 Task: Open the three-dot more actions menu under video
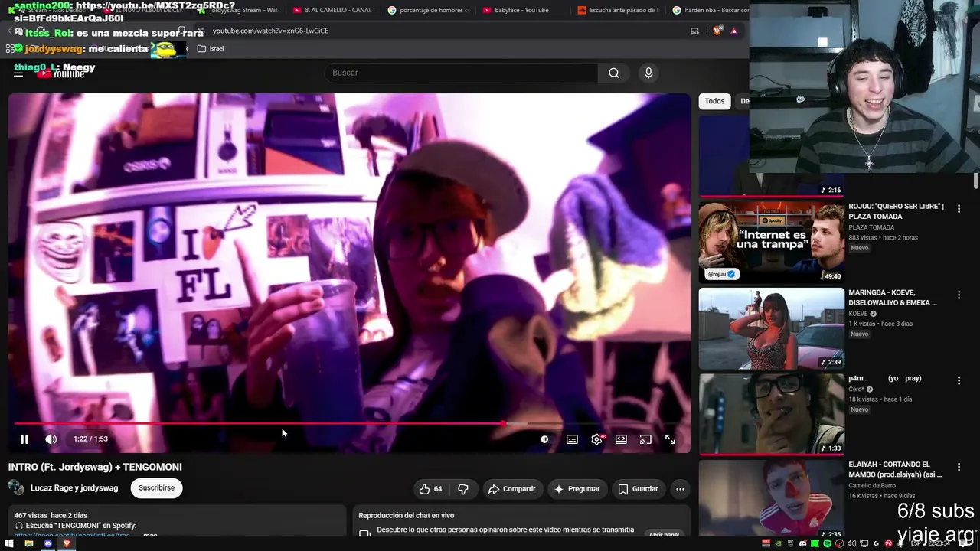pyautogui.click(x=680, y=489)
